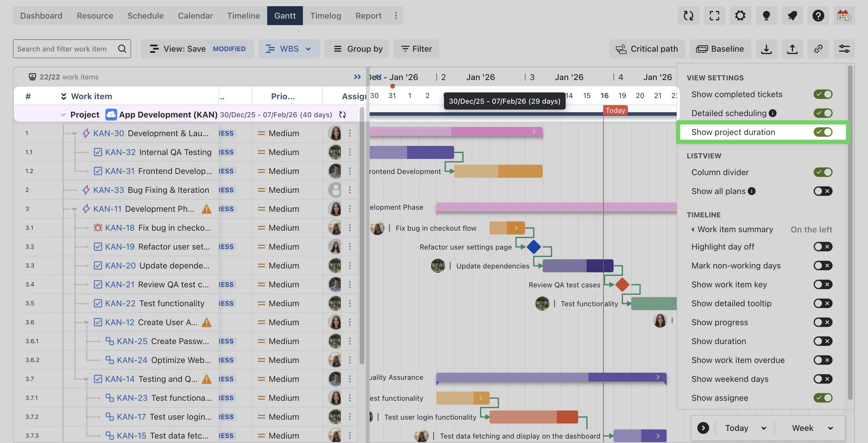Open the help question mark icon
Screen dimensions: 868x443
point(818,16)
